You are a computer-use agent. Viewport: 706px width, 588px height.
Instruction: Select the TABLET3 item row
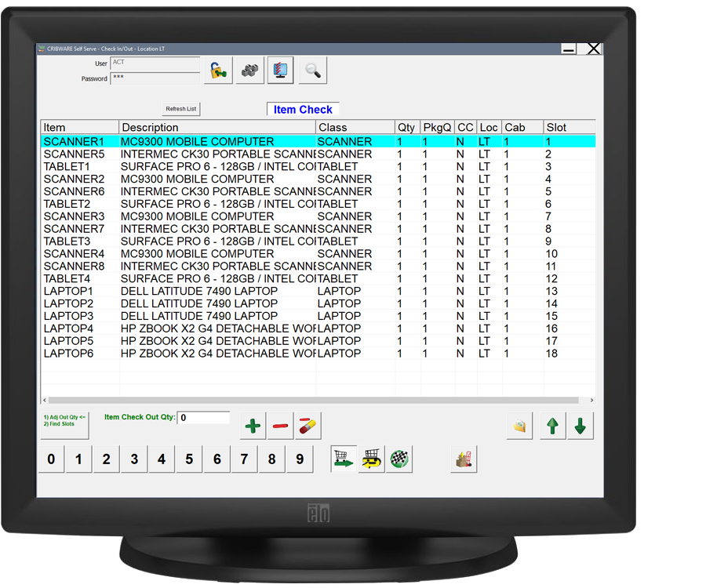coord(318,241)
